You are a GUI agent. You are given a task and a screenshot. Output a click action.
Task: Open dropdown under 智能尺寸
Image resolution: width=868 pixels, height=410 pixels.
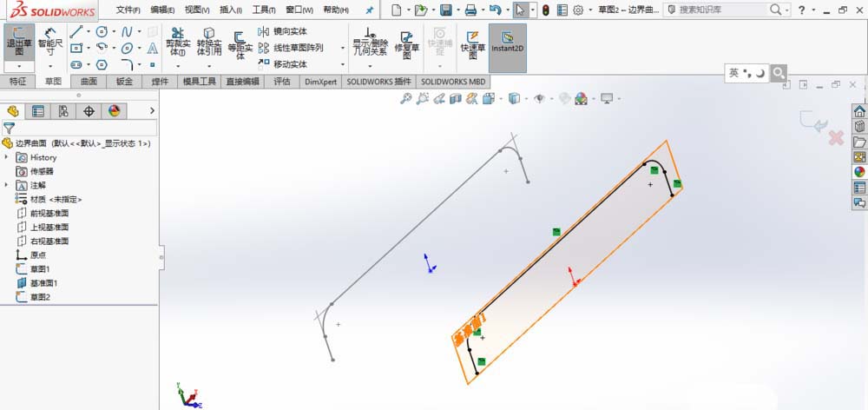point(50,67)
